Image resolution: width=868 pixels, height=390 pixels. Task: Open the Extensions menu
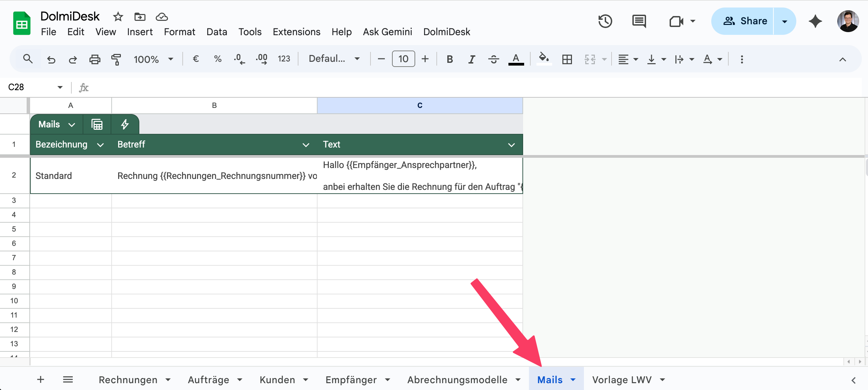pos(296,32)
